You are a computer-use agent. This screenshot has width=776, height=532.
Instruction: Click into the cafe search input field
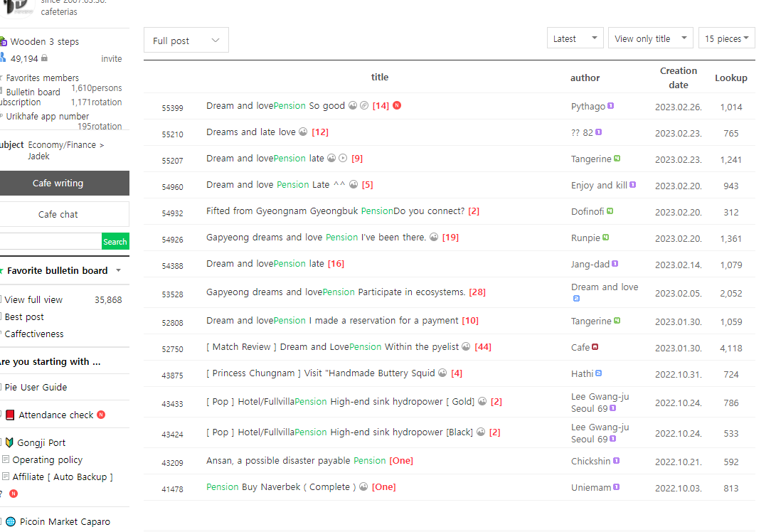(x=50, y=242)
